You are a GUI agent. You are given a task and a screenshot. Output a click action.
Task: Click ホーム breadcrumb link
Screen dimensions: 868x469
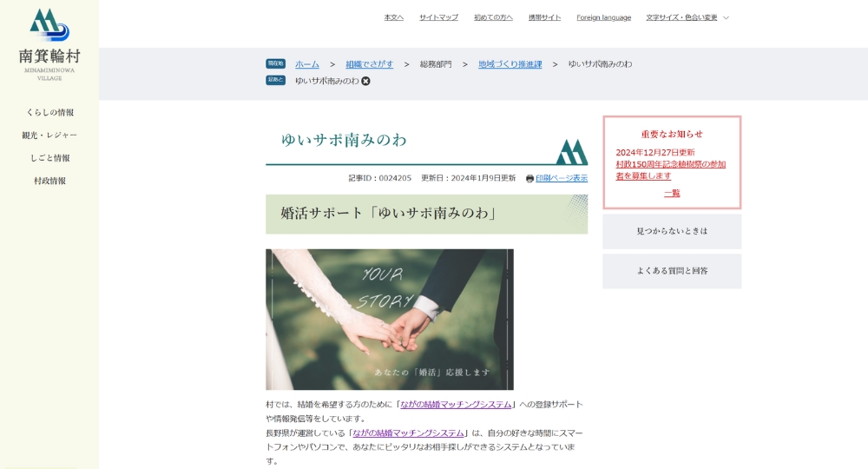point(307,64)
